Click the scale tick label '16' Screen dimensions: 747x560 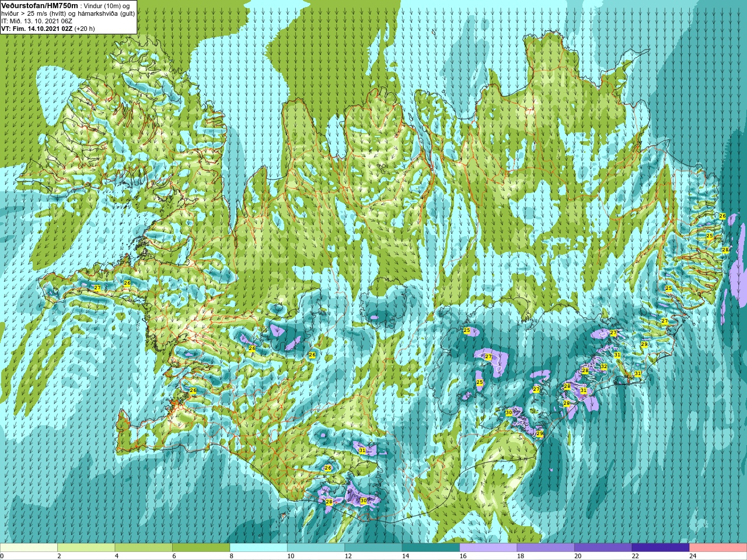(463, 556)
